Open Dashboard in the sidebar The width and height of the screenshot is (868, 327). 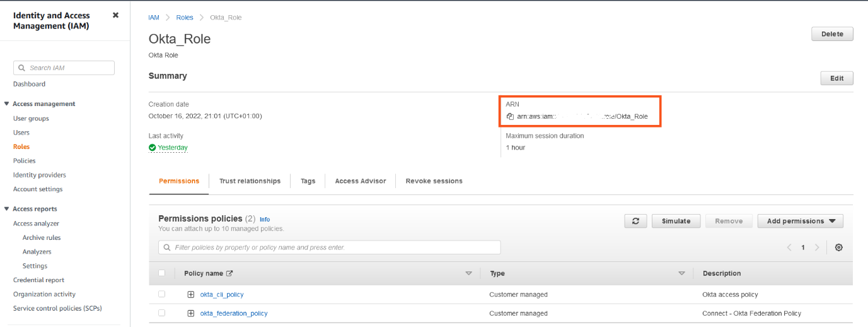[29, 84]
